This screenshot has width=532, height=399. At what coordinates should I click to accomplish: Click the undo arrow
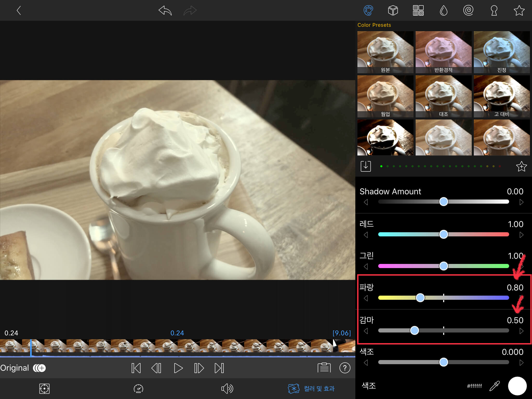click(x=165, y=11)
